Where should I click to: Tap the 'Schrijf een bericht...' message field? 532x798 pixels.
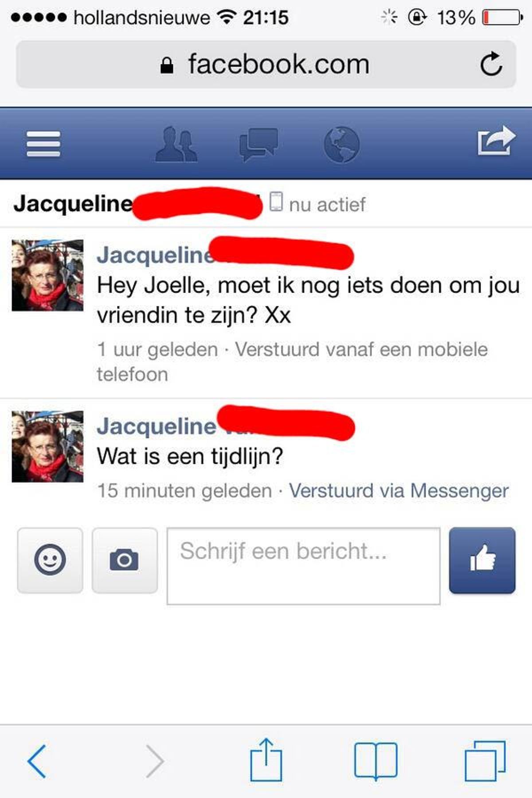tap(304, 566)
